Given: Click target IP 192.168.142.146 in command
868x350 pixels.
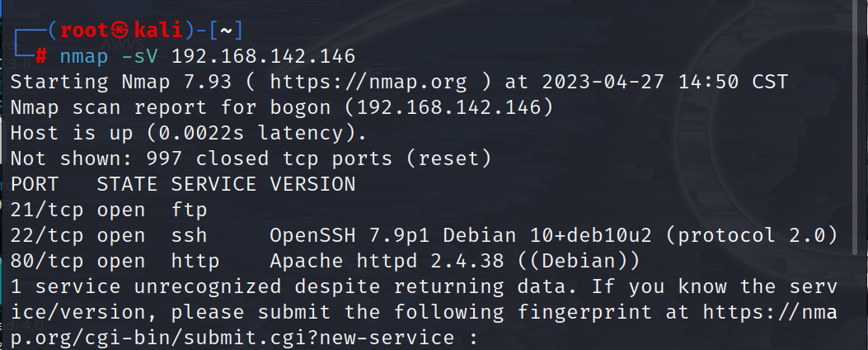Looking at the screenshot, I should click(x=263, y=57).
